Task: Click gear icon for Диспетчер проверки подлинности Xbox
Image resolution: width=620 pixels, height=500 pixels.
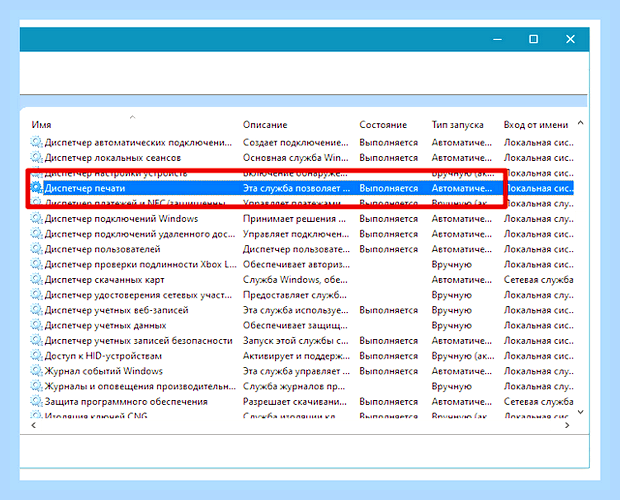Action: point(36,264)
